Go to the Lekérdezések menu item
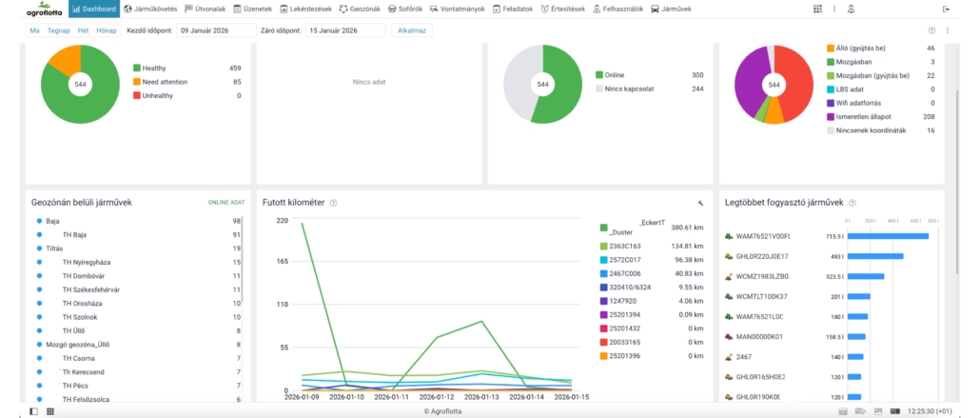Image resolution: width=980 pixels, height=418 pixels. [x=307, y=9]
